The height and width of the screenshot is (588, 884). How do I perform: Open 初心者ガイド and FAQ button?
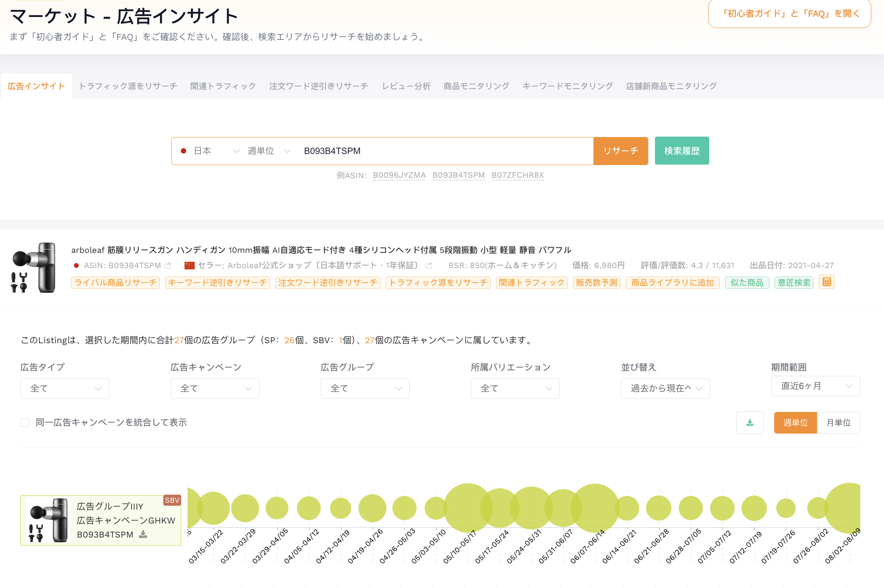click(x=790, y=14)
